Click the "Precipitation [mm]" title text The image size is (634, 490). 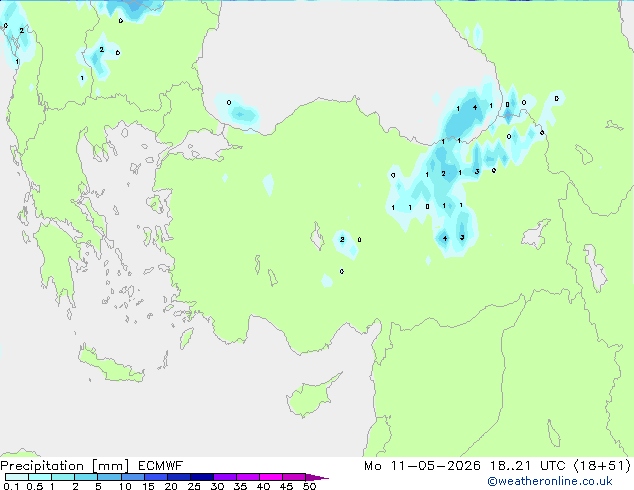pos(65,466)
